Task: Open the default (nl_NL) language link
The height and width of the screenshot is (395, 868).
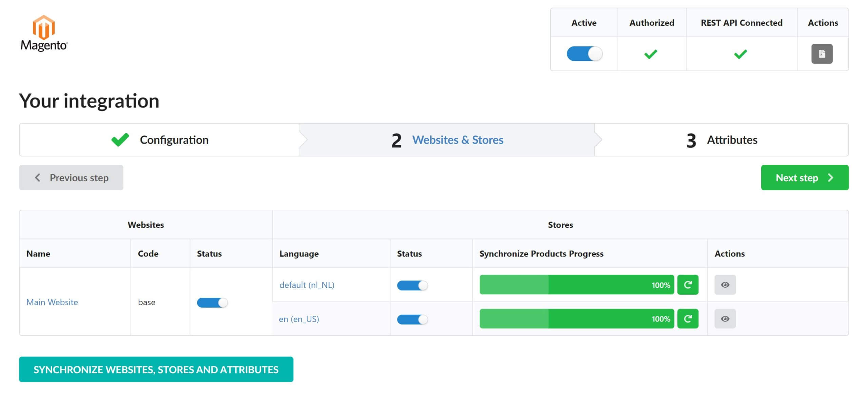Action: click(307, 285)
